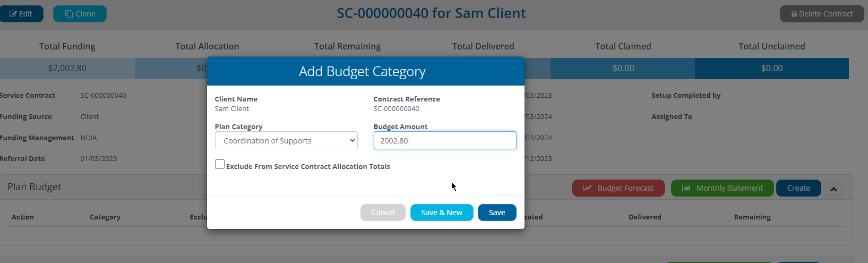Click the Delivered column header
868x263 pixels.
(x=644, y=217)
